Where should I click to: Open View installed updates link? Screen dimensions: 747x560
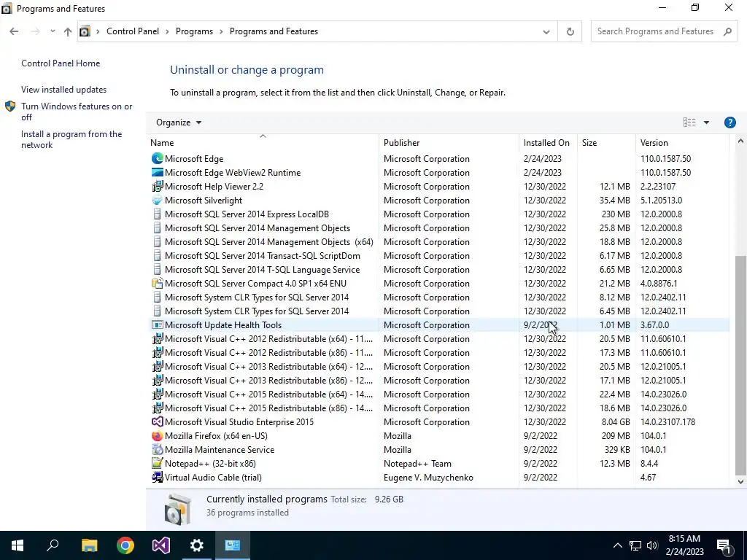pyautogui.click(x=64, y=90)
